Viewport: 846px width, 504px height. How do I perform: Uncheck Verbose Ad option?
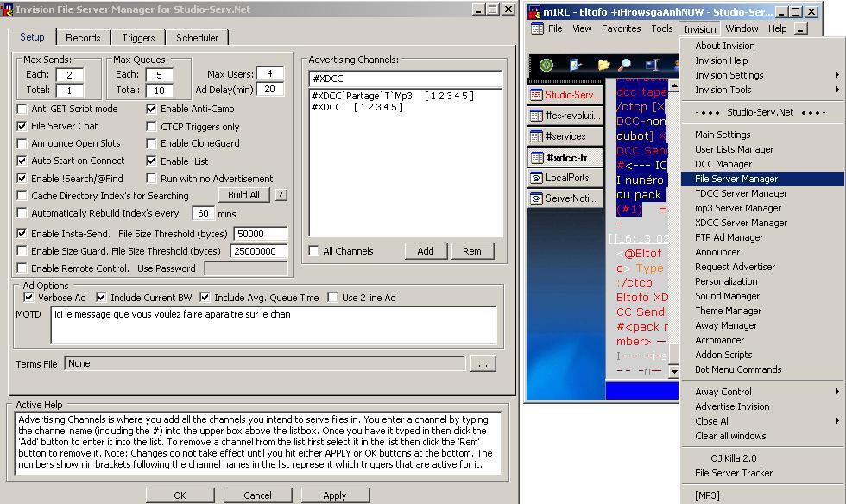point(28,298)
